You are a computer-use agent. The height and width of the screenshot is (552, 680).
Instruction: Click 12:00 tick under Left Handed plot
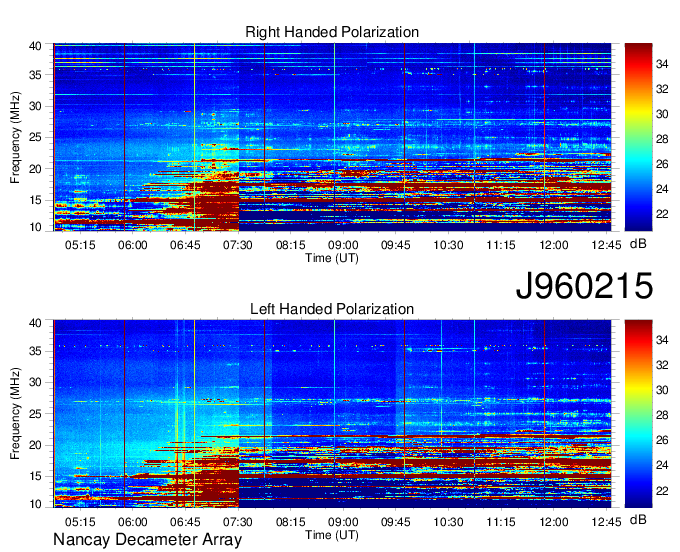point(554,522)
